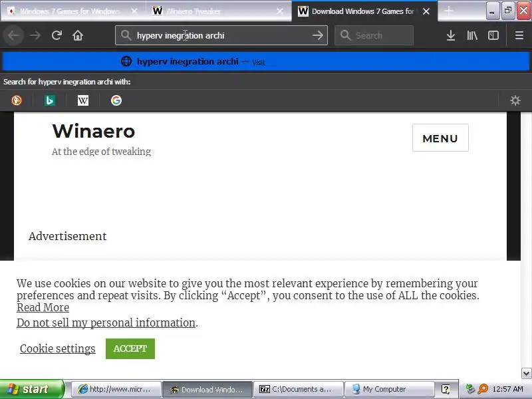The image size is (532, 399).
Task: Click Do not sell my personal information
Action: 106,323
